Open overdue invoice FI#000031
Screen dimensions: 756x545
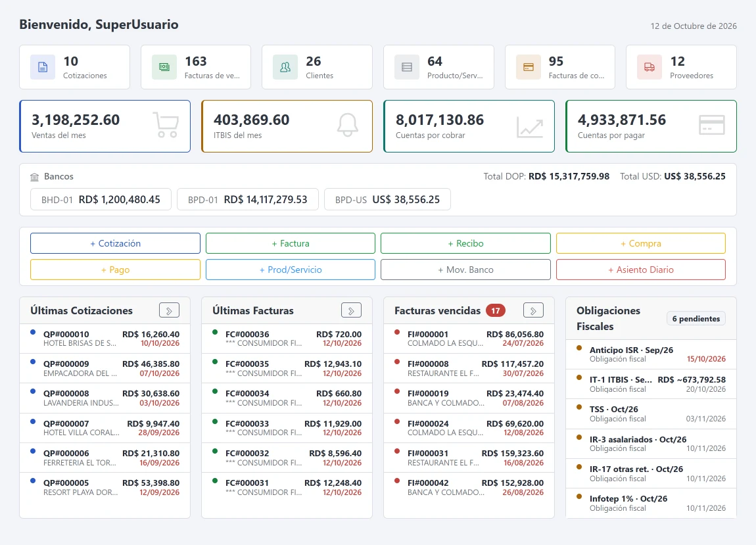(469, 458)
